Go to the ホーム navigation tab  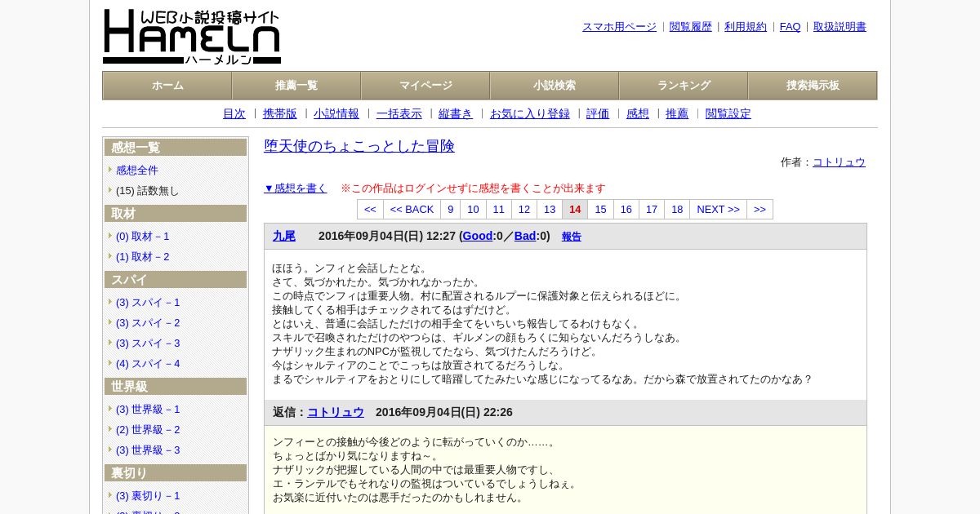tap(167, 86)
